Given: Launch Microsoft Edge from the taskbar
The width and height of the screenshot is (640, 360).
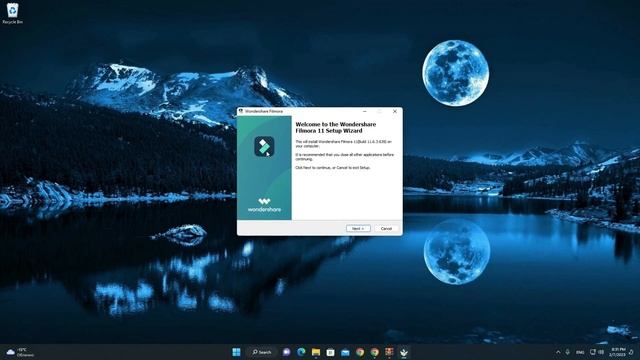Looking at the screenshot, I should click(301, 352).
